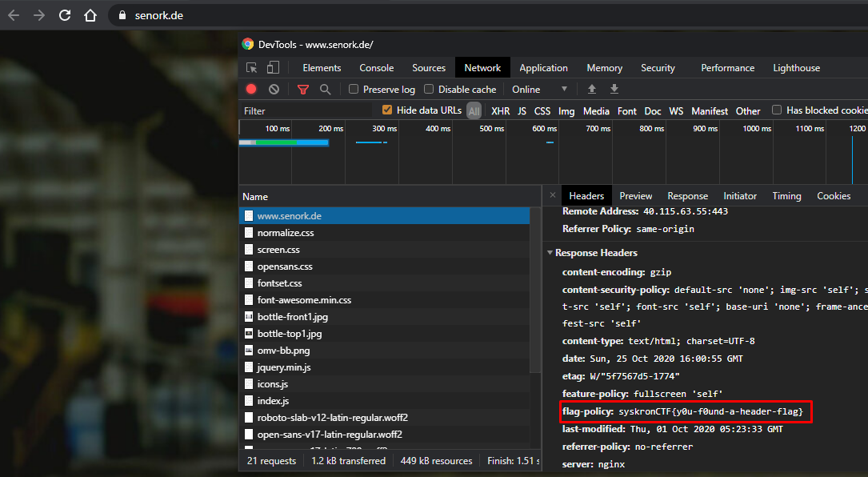Image resolution: width=868 pixels, height=477 pixels.
Task: Open the Elements panel tab
Action: tap(322, 67)
